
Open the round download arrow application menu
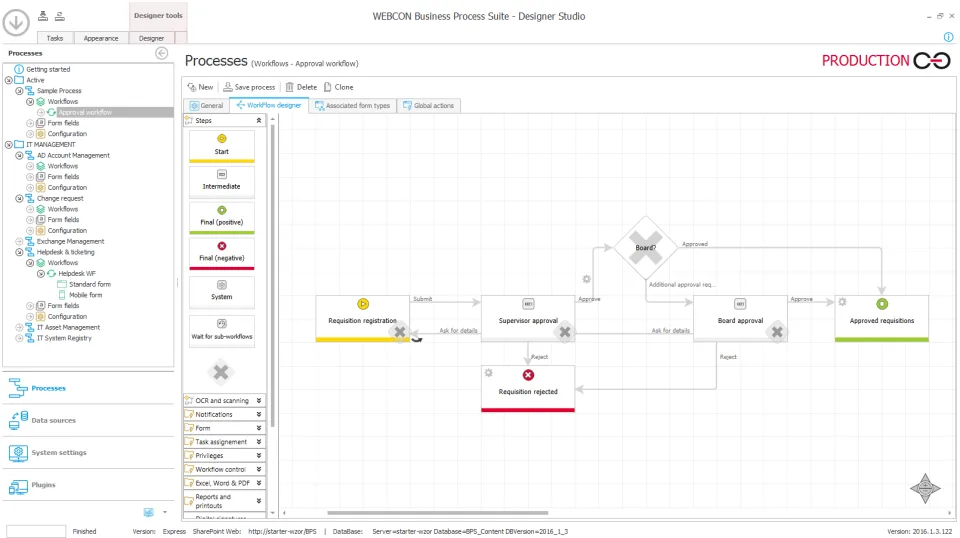(x=16, y=23)
